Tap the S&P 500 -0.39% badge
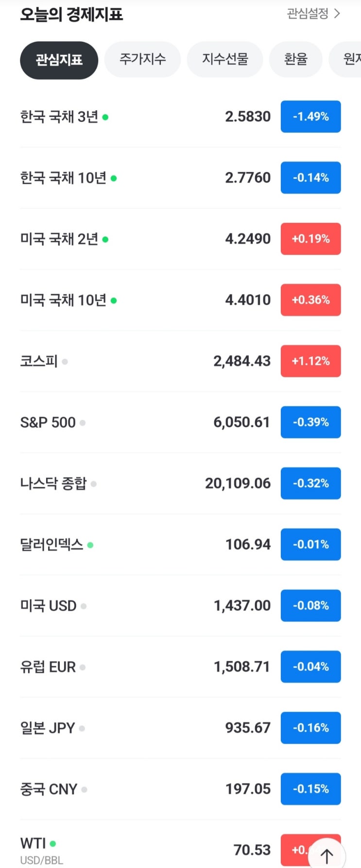Viewport: 361px width, 868px height. (310, 423)
